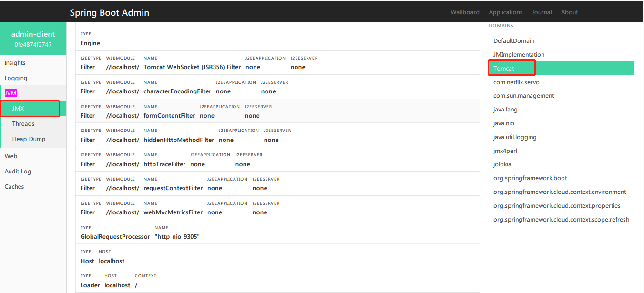Expand the formContentFilter MBean row
Image resolution: width=644 pixels, height=293 pixels.
277,111
